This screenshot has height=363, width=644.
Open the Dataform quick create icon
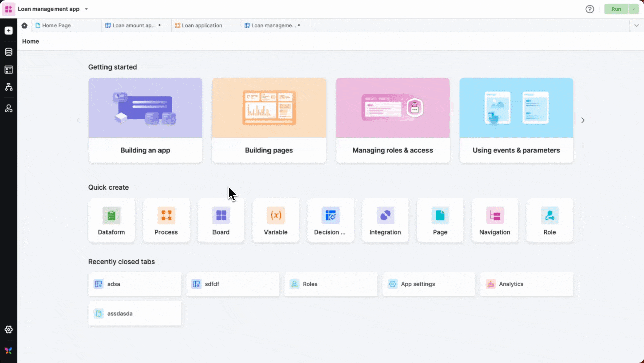coord(112,215)
